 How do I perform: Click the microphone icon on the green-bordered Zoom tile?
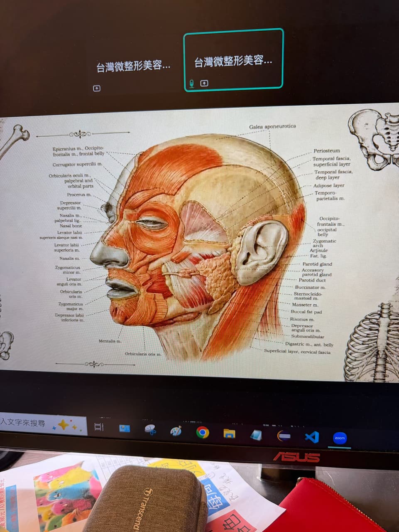[191, 84]
